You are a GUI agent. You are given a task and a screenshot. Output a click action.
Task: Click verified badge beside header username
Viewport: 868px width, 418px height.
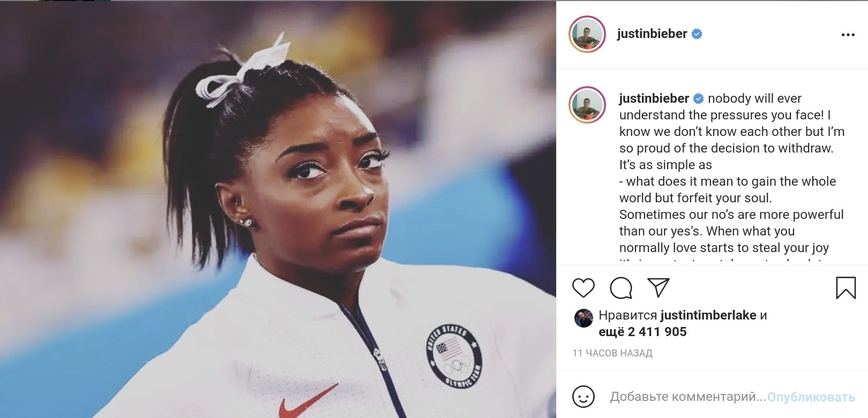click(697, 34)
